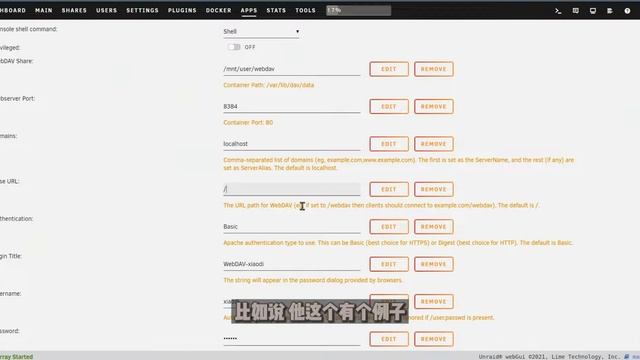Remove the Password setting
640x360 pixels.
click(433, 339)
